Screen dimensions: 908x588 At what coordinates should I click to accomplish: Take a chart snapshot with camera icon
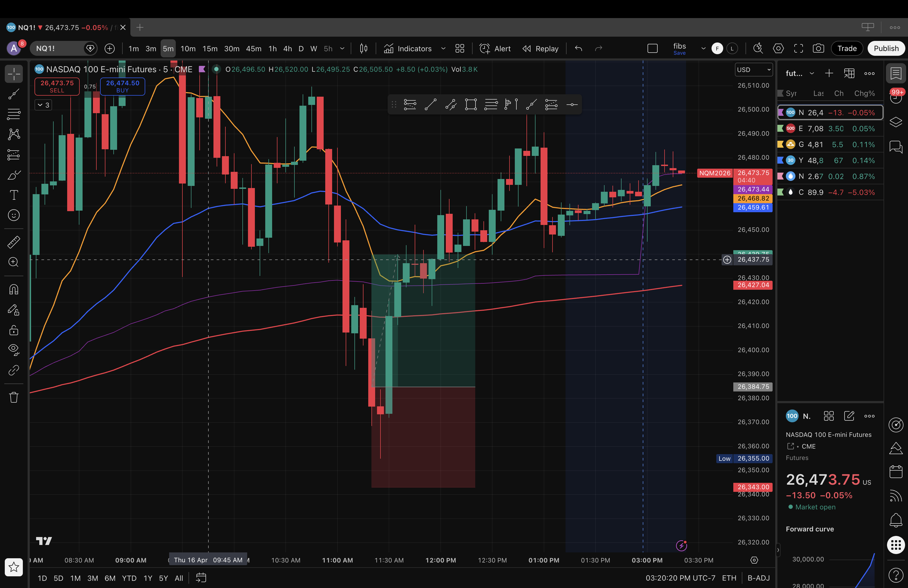point(818,48)
